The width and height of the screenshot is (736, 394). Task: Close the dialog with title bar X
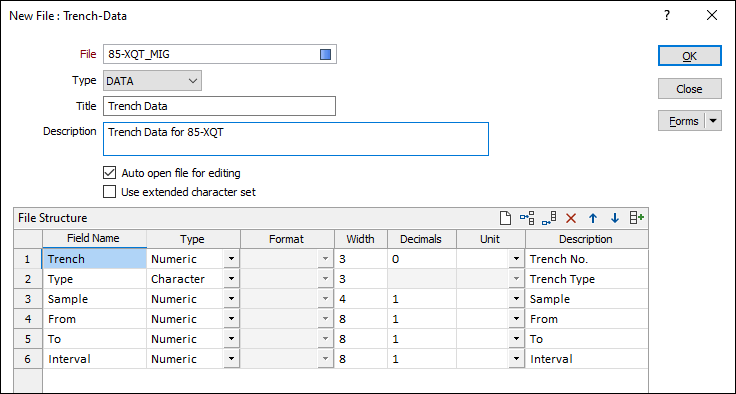pos(712,15)
